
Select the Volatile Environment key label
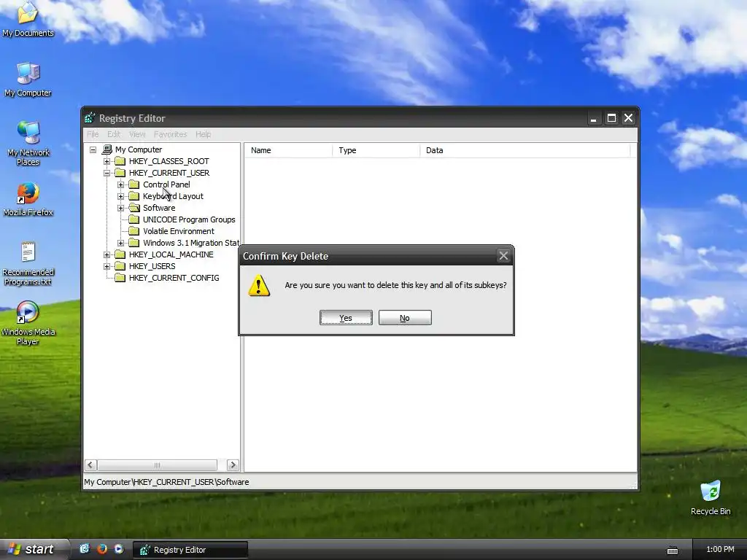(179, 231)
